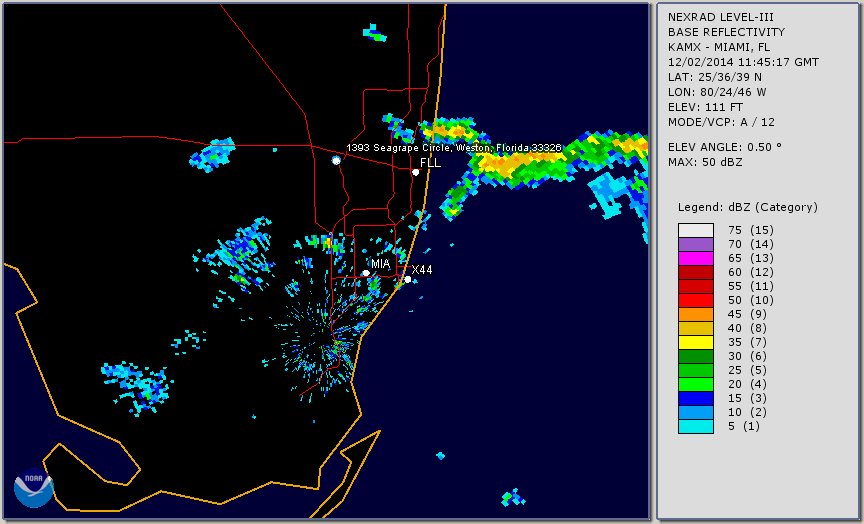Click the X44 station marker dot
Viewport: 864px width, 524px height.
click(408, 280)
